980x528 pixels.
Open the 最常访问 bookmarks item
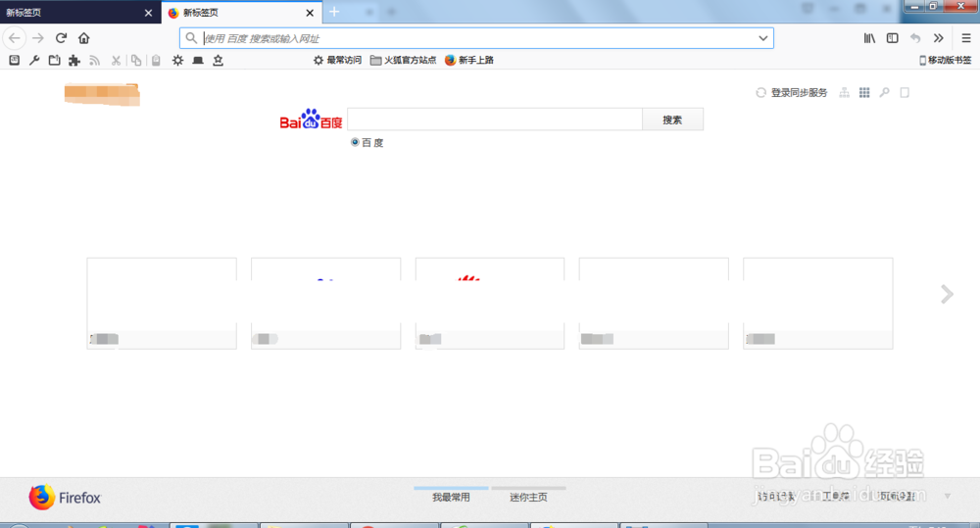(x=337, y=60)
